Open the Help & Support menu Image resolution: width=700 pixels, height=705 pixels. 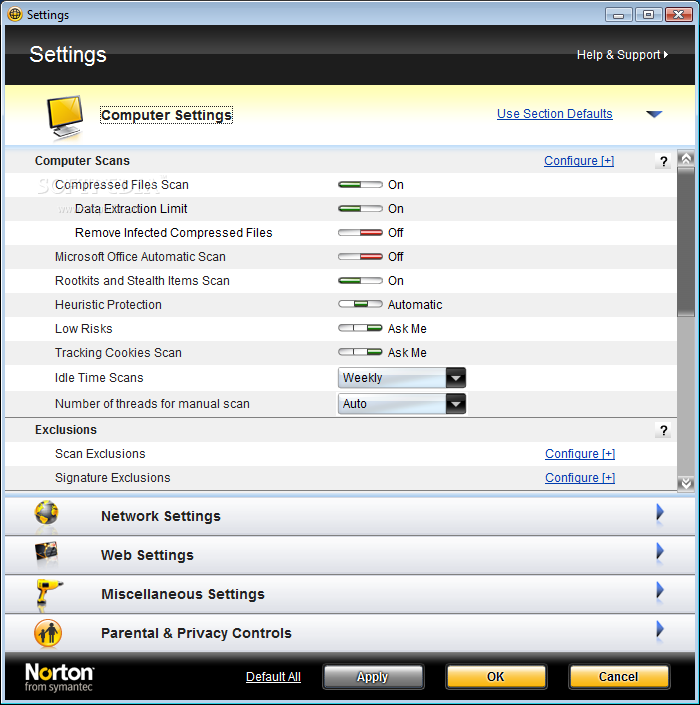point(622,55)
